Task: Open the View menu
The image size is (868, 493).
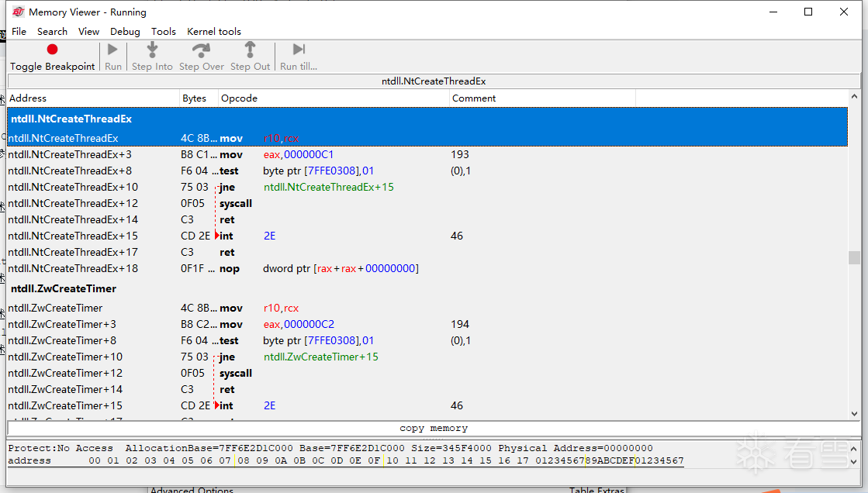Action: (x=88, y=32)
